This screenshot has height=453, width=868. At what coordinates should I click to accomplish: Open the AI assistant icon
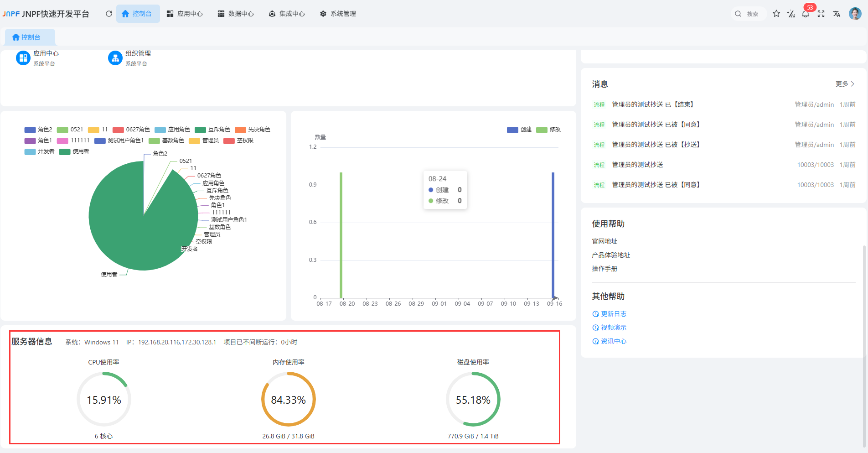coord(791,14)
